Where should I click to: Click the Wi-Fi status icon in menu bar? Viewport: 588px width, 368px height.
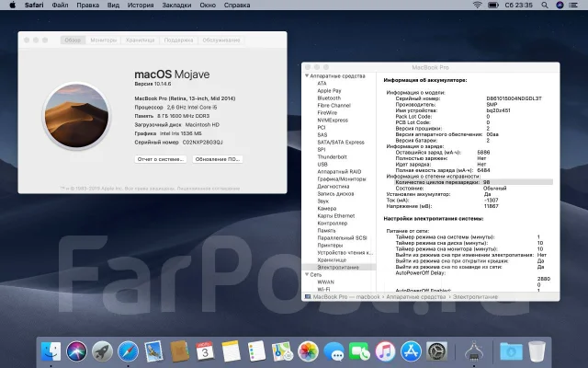click(x=477, y=6)
